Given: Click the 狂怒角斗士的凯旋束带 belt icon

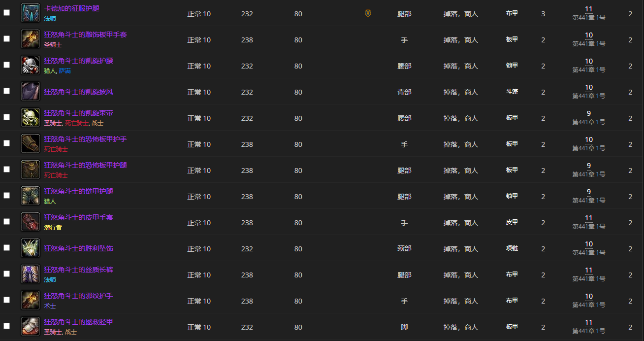Looking at the screenshot, I should click(x=30, y=117).
